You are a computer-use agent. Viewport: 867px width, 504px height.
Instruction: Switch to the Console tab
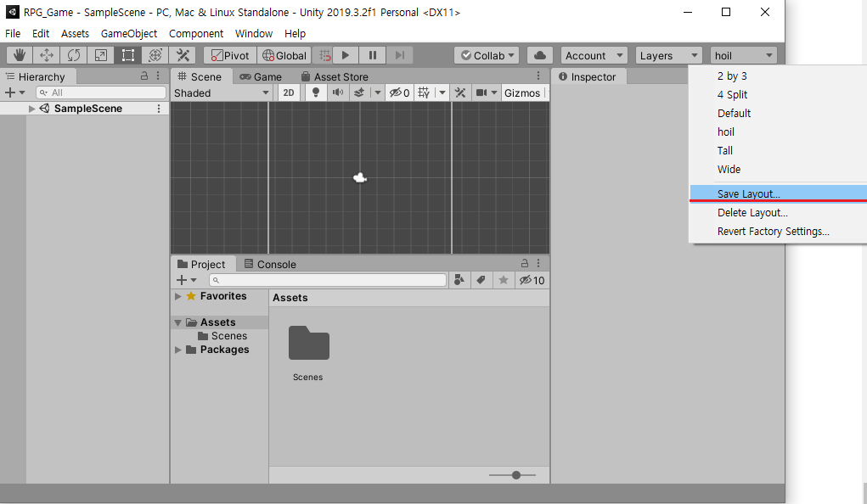270,264
